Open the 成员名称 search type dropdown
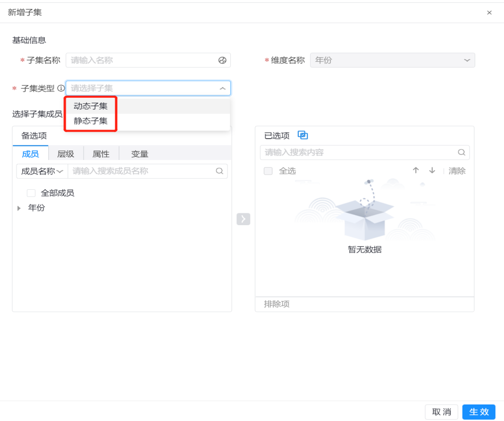This screenshot has width=504, height=421. (x=42, y=171)
